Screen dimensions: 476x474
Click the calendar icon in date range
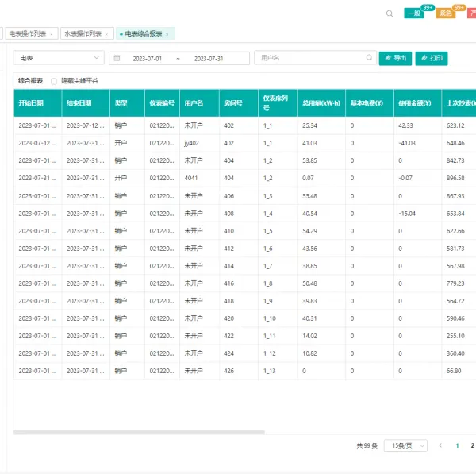coord(117,58)
